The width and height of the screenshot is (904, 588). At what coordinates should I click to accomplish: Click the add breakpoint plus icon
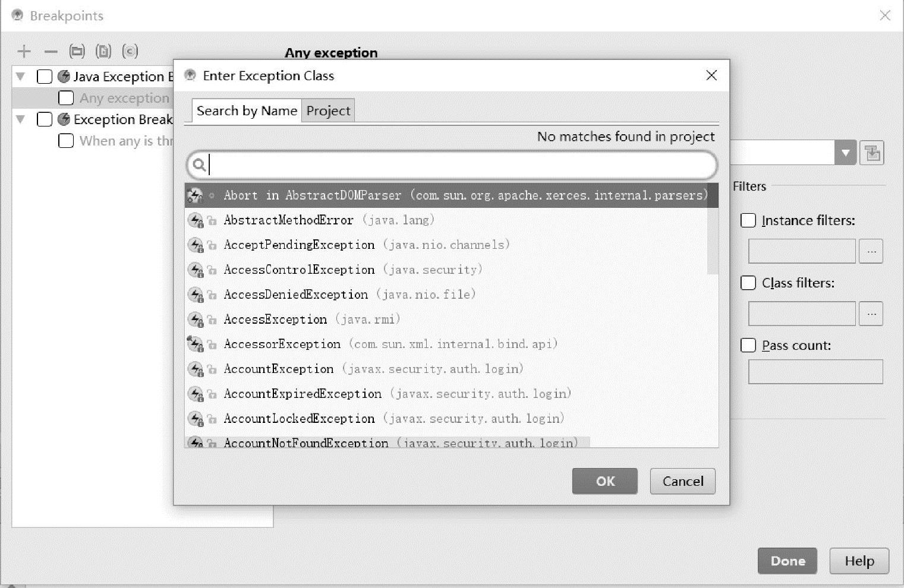pyautogui.click(x=24, y=52)
